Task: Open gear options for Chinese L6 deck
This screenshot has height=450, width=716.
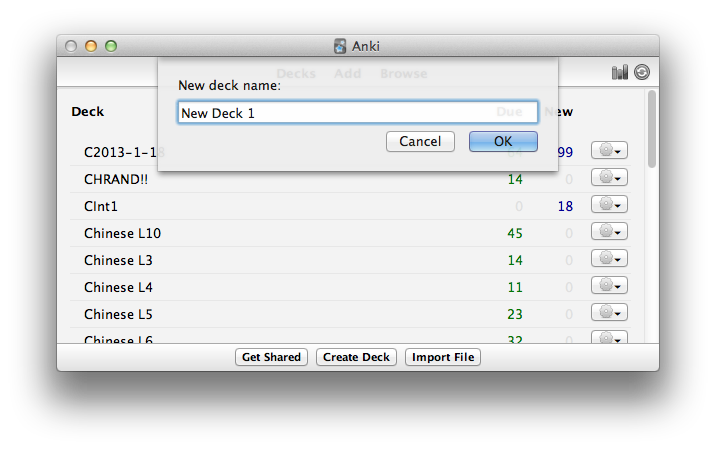Action: [609, 337]
